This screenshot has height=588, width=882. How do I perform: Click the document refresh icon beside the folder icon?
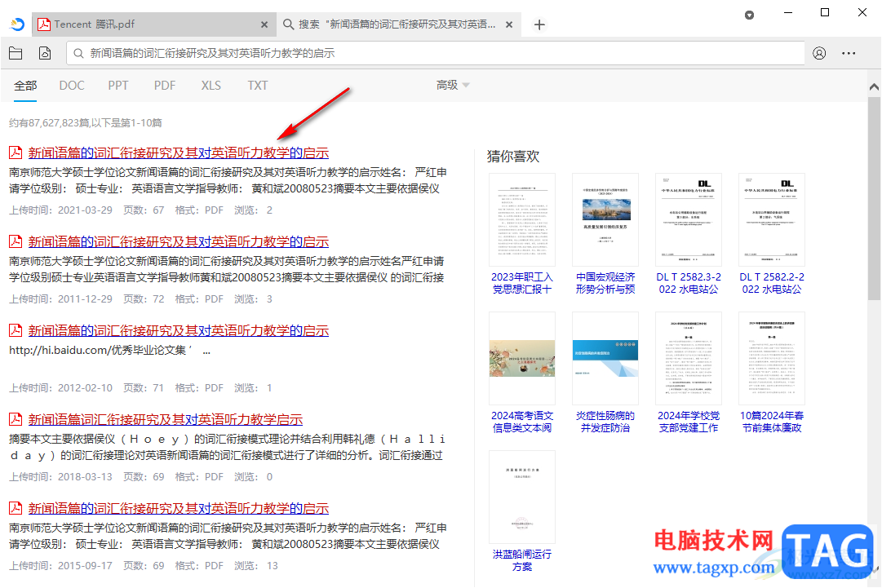[45, 53]
